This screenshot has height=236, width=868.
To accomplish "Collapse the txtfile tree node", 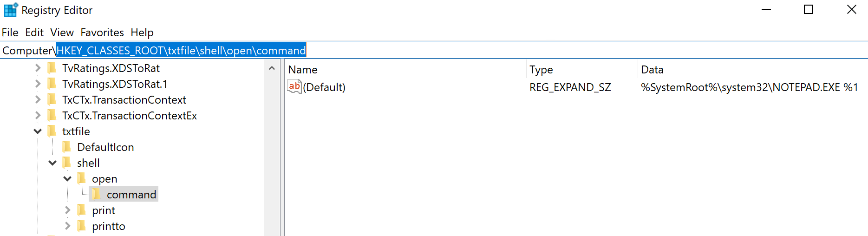I will coord(38,131).
